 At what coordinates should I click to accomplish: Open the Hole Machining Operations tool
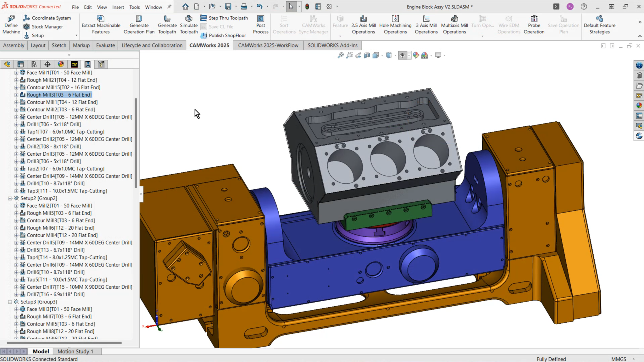click(396, 25)
